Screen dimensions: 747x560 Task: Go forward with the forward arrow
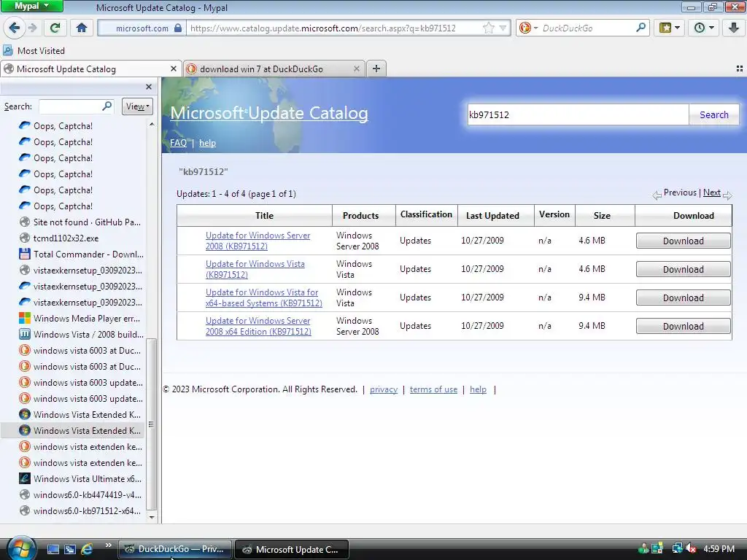coord(32,28)
